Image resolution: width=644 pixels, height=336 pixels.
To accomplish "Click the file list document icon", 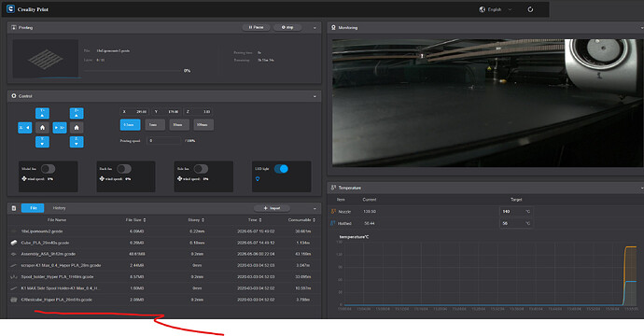I will point(14,208).
